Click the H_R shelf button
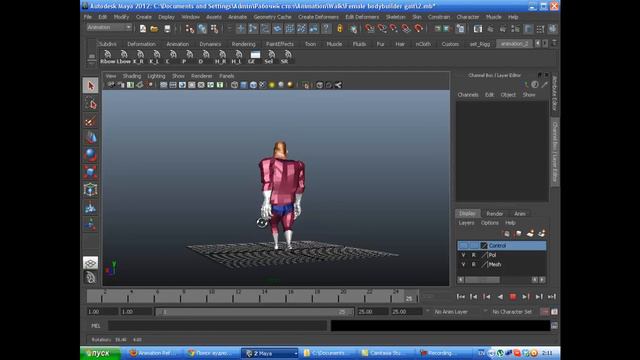 click(221, 57)
